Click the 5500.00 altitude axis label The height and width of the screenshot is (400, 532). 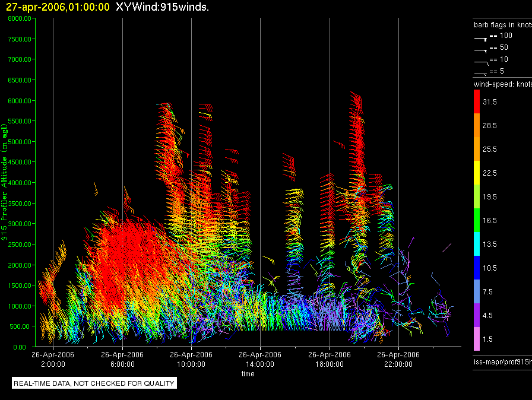tap(20, 121)
